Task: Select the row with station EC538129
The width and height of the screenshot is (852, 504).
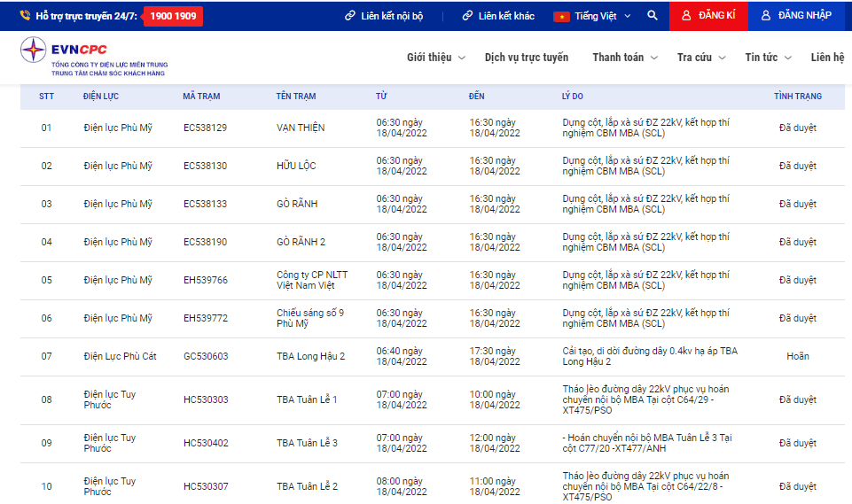Action: click(433, 128)
